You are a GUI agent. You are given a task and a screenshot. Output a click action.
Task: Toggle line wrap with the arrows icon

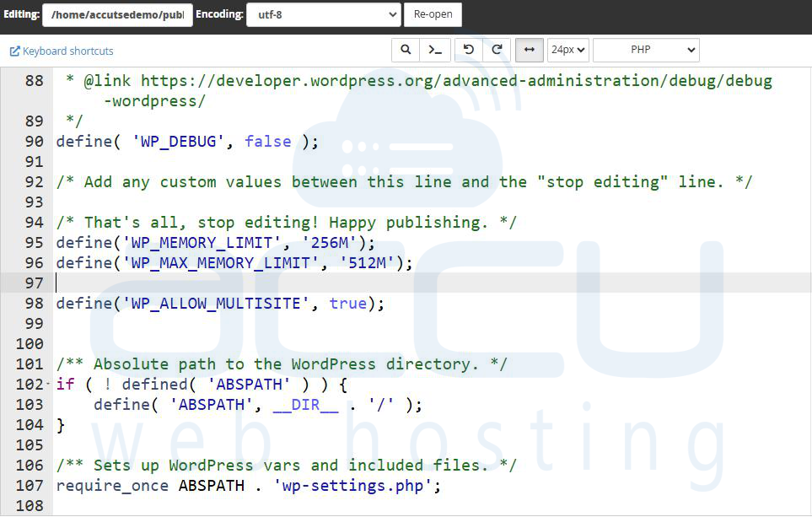(530, 50)
